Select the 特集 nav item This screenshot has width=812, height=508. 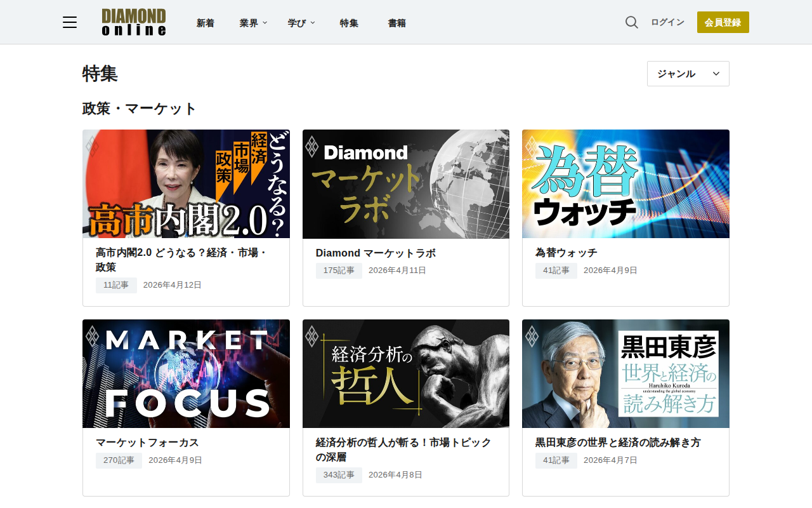349,23
